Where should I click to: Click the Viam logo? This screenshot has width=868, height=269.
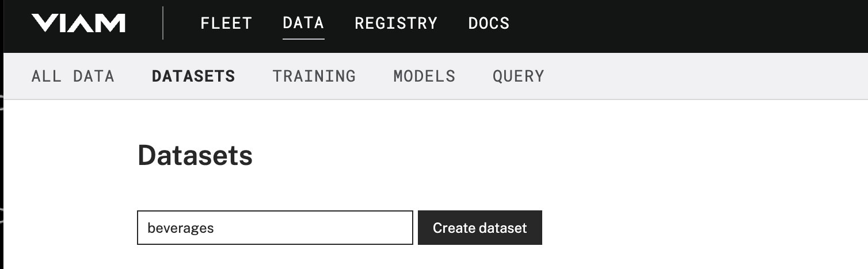(x=78, y=23)
